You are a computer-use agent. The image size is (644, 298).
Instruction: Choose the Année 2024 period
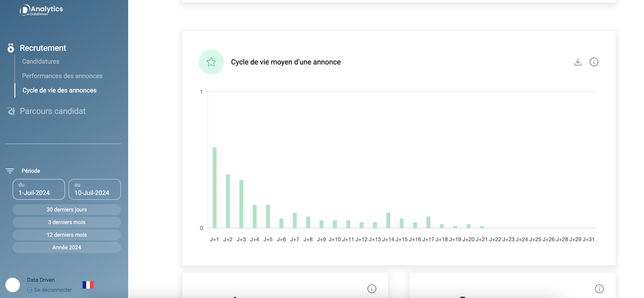tap(67, 247)
